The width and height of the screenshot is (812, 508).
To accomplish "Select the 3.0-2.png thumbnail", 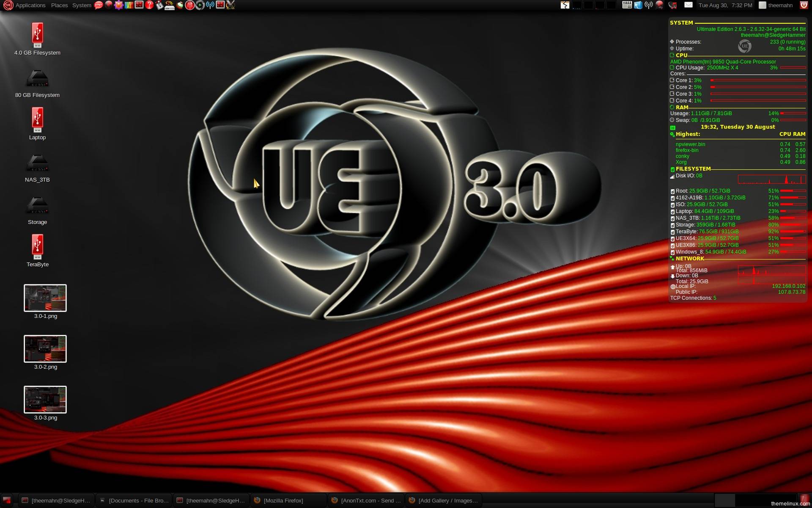I will [45, 349].
